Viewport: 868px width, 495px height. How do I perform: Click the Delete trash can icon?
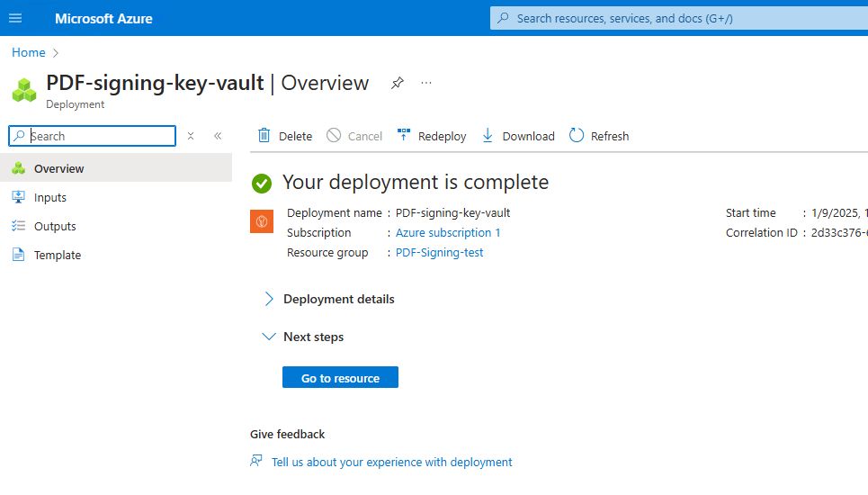(x=264, y=135)
